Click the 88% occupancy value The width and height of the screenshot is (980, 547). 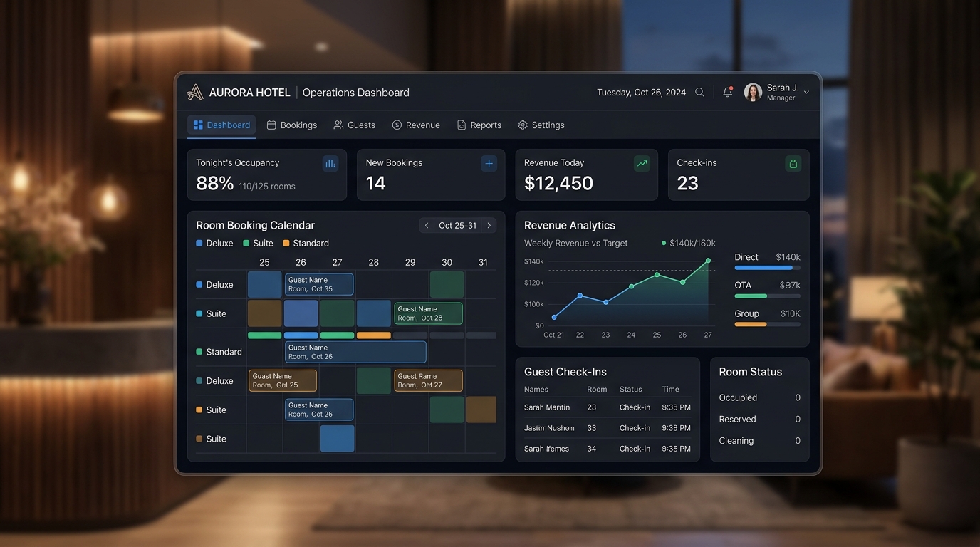(215, 183)
